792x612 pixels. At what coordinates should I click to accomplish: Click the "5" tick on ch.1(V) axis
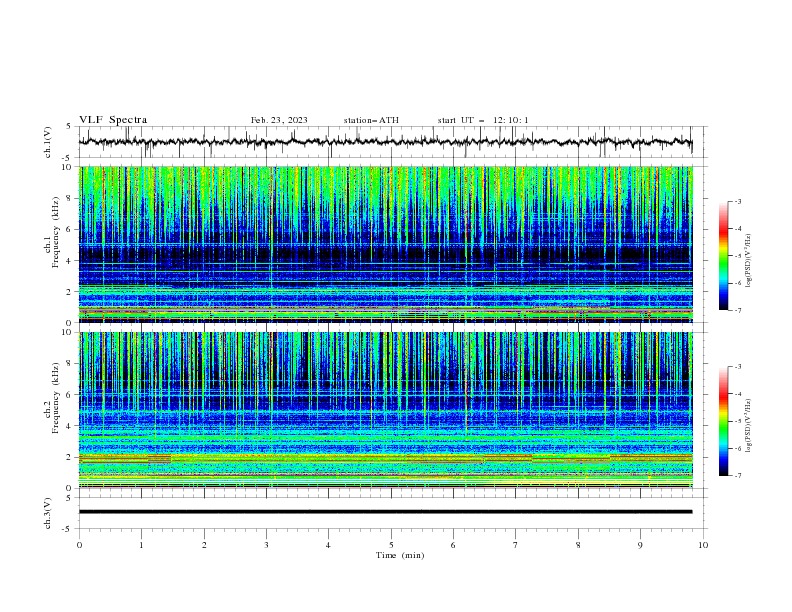[x=69, y=126]
